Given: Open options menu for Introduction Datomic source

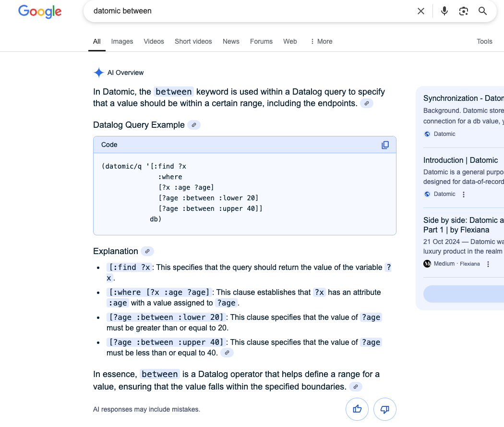Looking at the screenshot, I should pyautogui.click(x=464, y=194).
